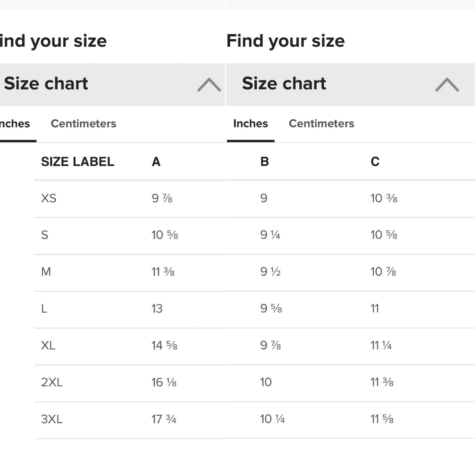Viewport: 476px width, 476px height.
Task: Click the right Size chart header text
Action: (284, 83)
